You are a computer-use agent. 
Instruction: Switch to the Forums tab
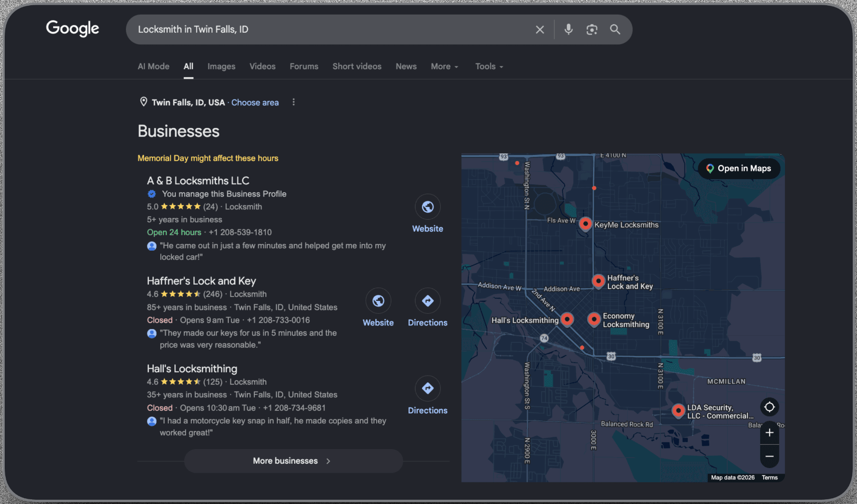[x=304, y=66]
